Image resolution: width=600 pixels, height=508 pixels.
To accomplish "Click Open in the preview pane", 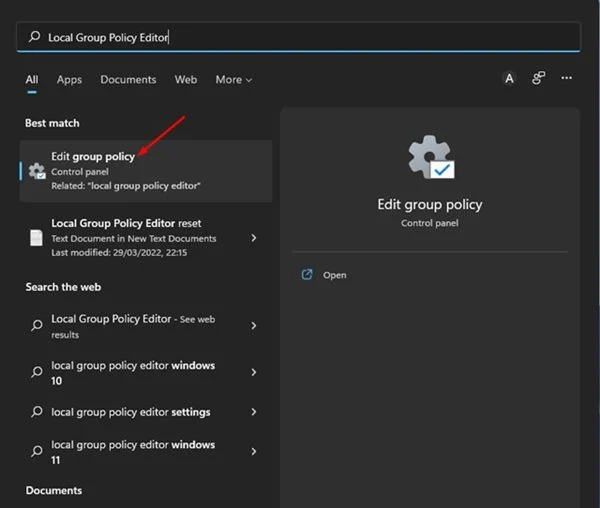I will 334,275.
